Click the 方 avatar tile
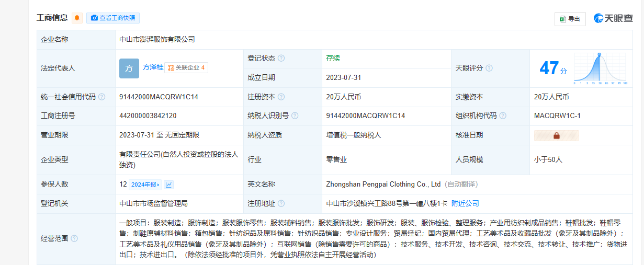 129,68
